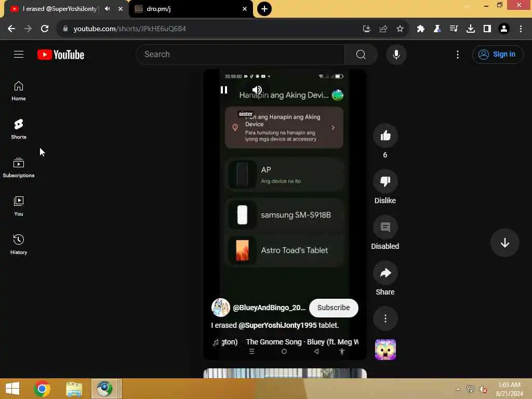Toggle the browser side panel
The width and height of the screenshot is (532, 399).
pyautogui.click(x=487, y=29)
